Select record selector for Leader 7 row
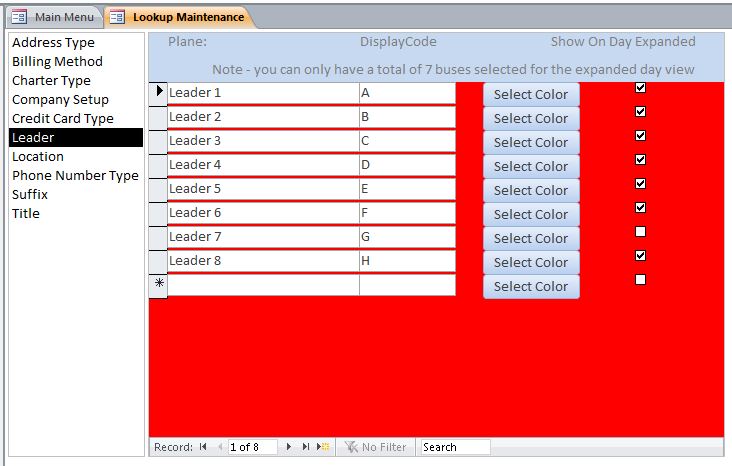Viewport: 732px width, 466px height. [x=158, y=237]
